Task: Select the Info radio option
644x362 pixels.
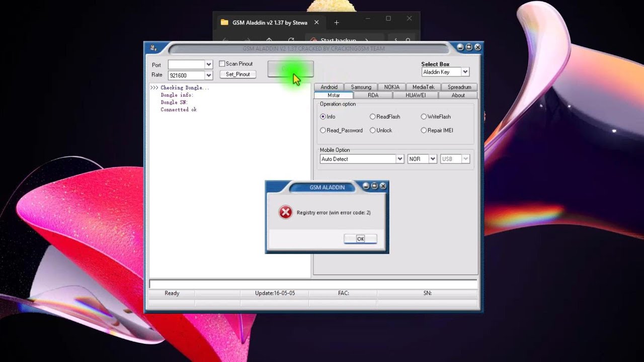Action: pyautogui.click(x=323, y=117)
